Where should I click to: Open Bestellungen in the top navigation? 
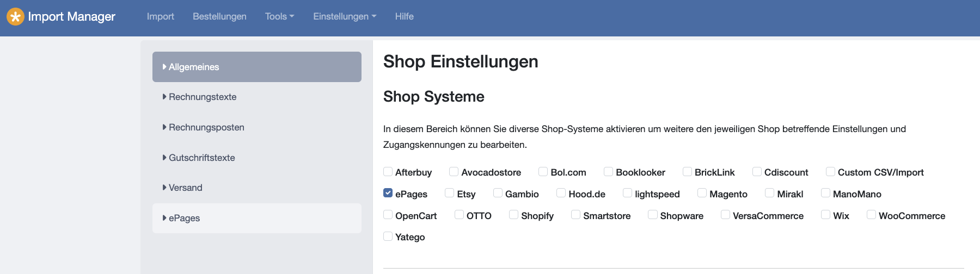(219, 16)
